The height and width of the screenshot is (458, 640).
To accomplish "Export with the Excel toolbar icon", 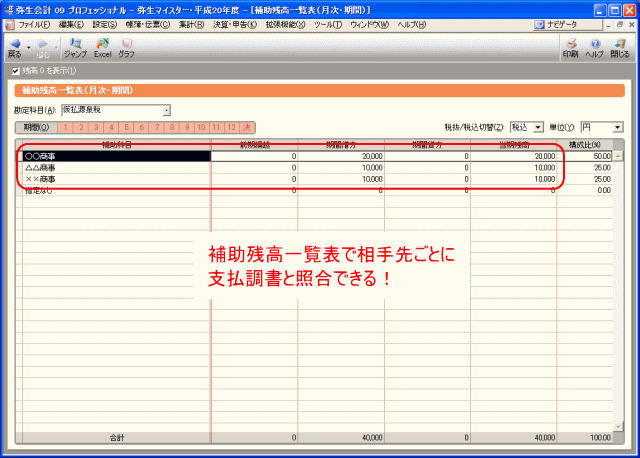I will click(x=102, y=48).
